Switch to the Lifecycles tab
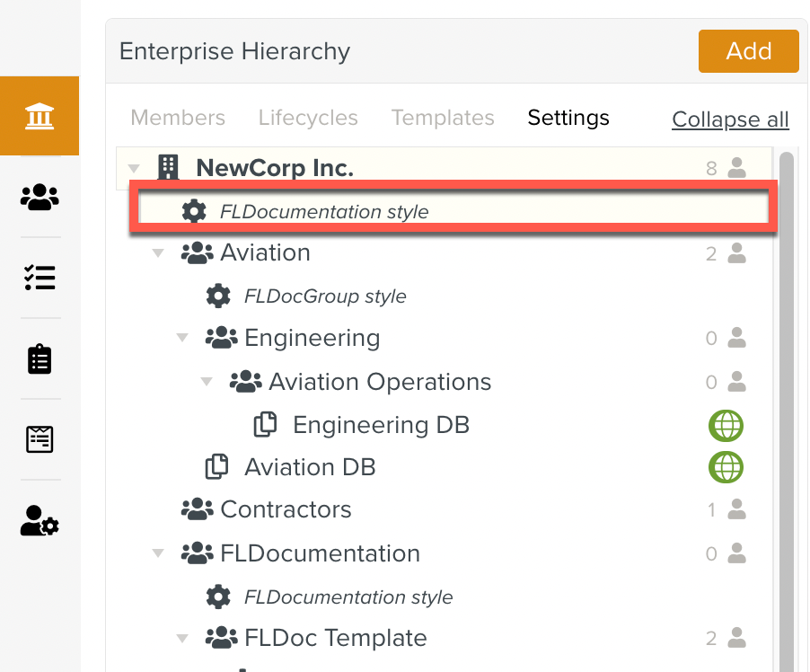Image resolution: width=810 pixels, height=672 pixels. 308,118
